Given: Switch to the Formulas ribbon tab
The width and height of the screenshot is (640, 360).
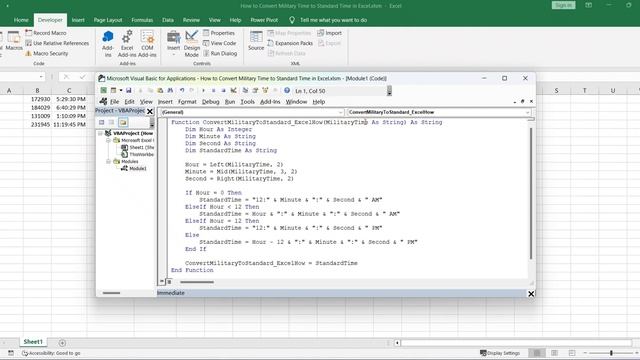Looking at the screenshot, I should [142, 20].
